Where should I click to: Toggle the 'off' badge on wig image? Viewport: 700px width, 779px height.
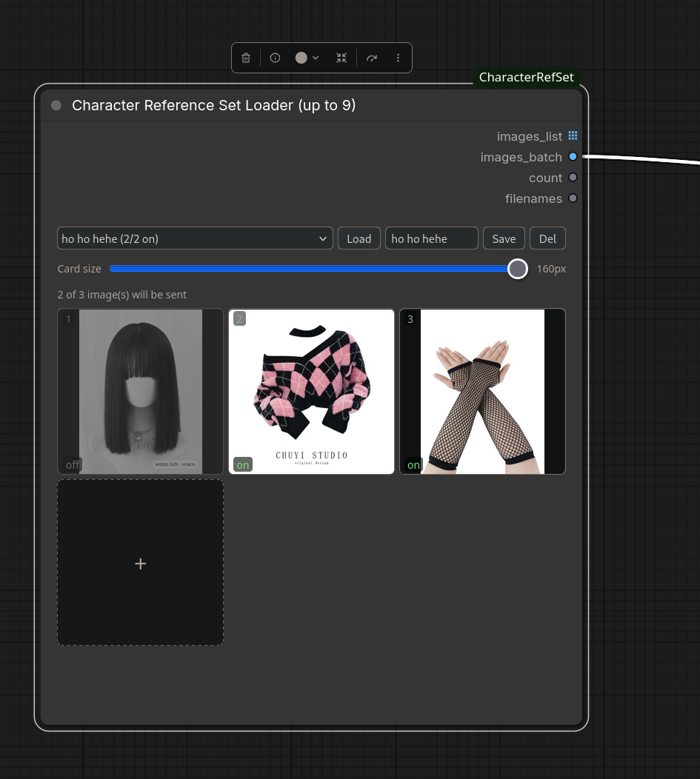point(73,465)
